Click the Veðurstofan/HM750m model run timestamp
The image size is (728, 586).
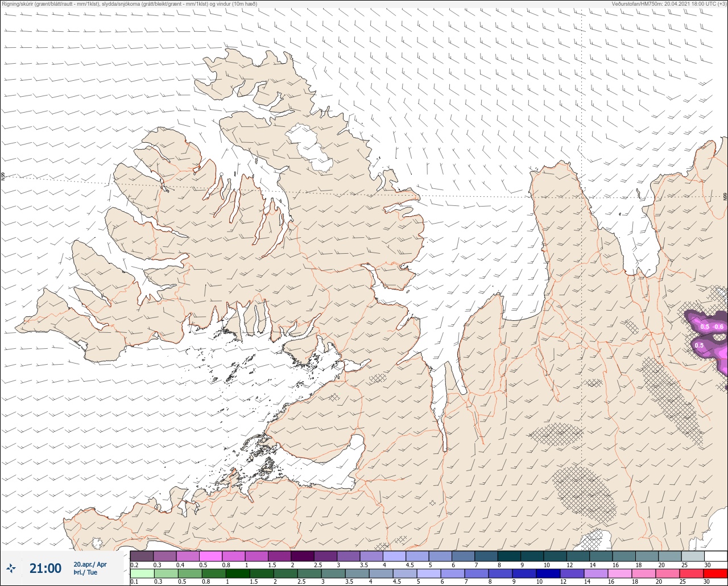[669, 4]
